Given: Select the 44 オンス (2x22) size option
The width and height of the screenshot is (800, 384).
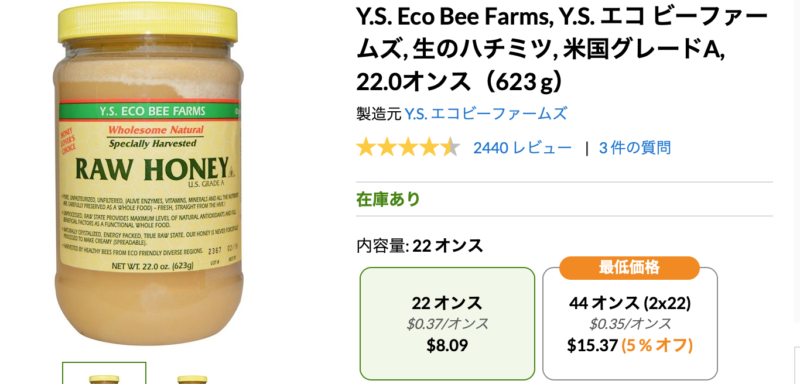Looking at the screenshot, I should pos(630,323).
